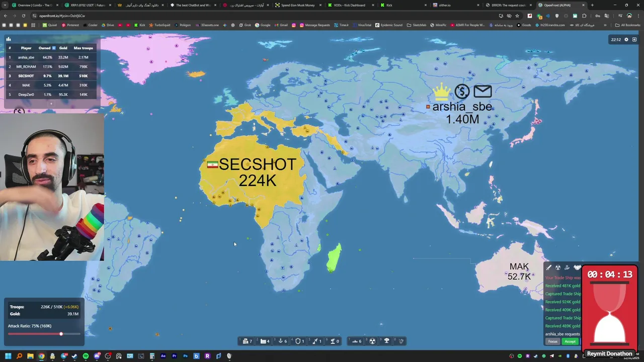
Task: Click SECSHOT row in leaderboard
Action: pos(51,76)
